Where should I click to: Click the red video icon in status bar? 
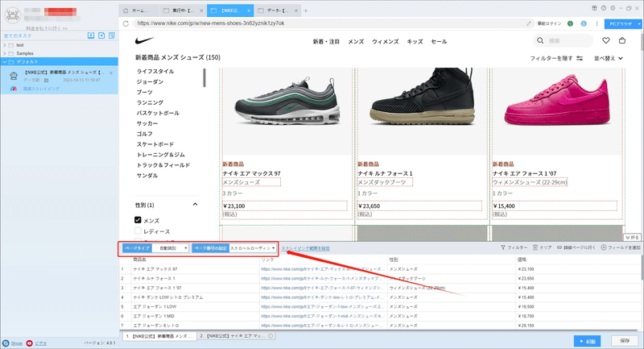(29, 343)
